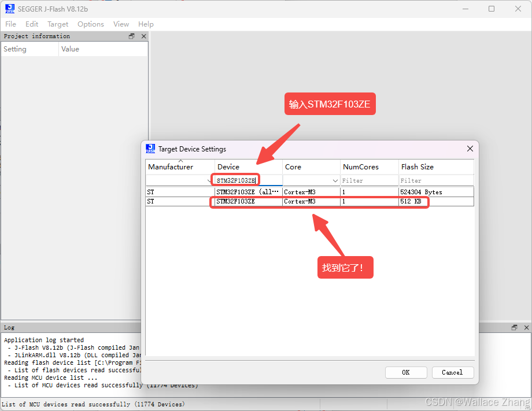
Task: Open the Core filter dropdown
Action: pos(335,181)
